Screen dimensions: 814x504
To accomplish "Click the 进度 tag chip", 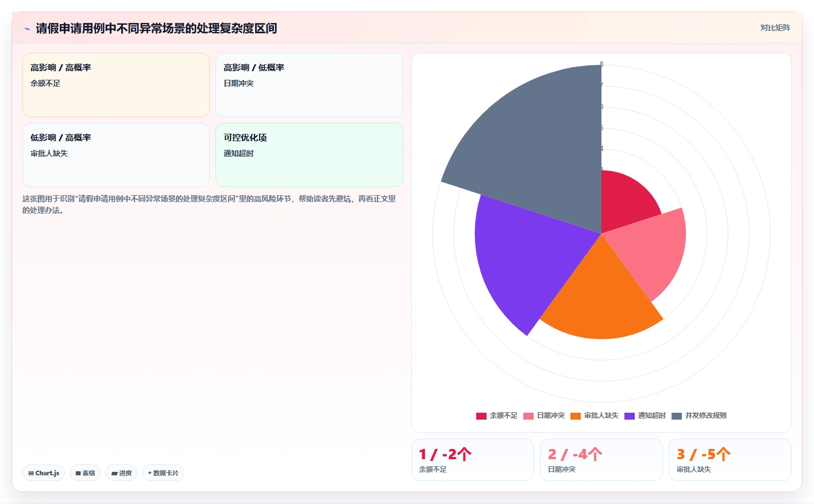I will pos(121,473).
